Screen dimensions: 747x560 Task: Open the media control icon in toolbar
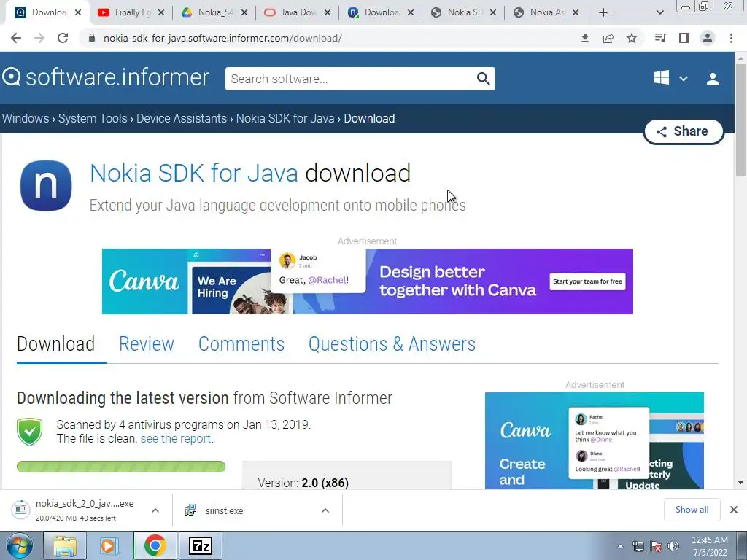660,38
